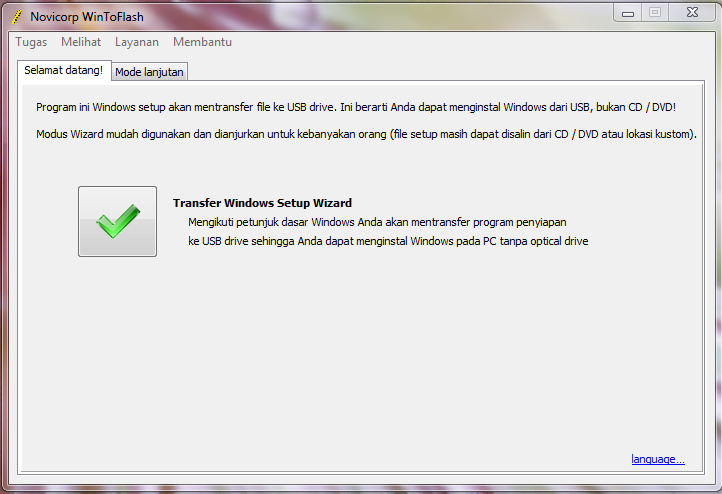Minimize the WinToFlash window
722x494 pixels.
coord(628,12)
